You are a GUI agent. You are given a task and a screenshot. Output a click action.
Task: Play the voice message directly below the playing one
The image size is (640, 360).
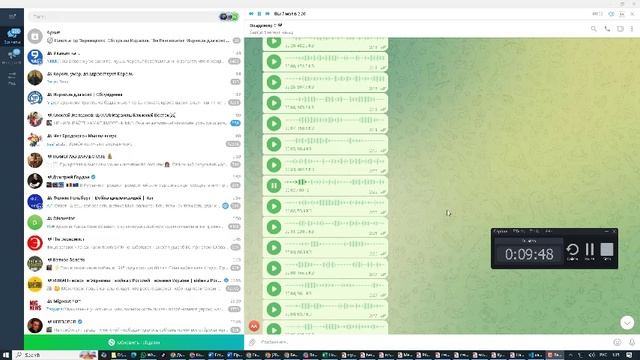274,207
